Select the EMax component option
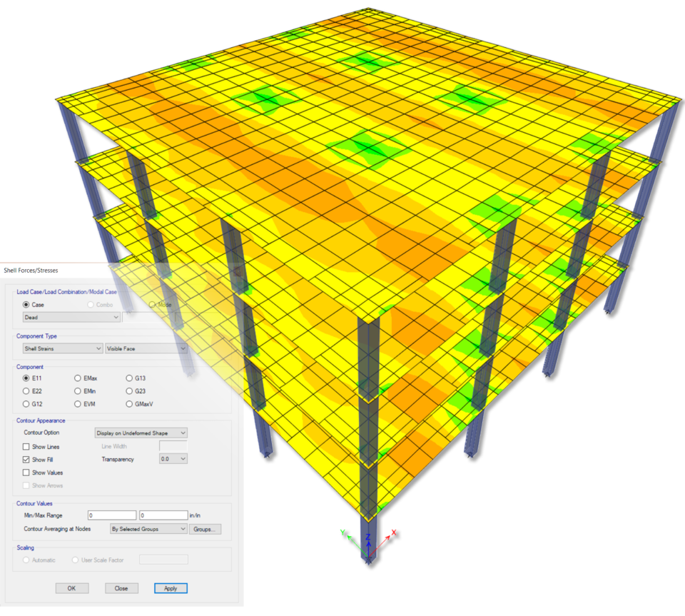The width and height of the screenshot is (685, 616). tap(78, 378)
